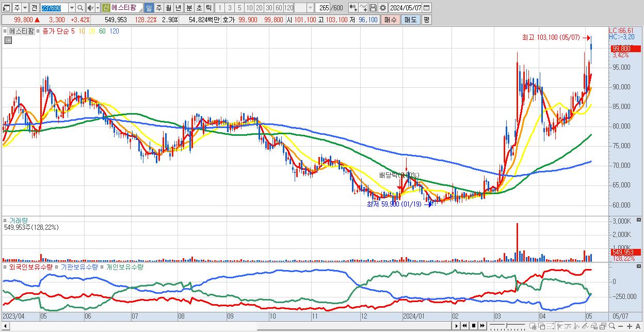Click the first window-layout icon in bottom bar
The image size is (644, 332).
[533, 326]
